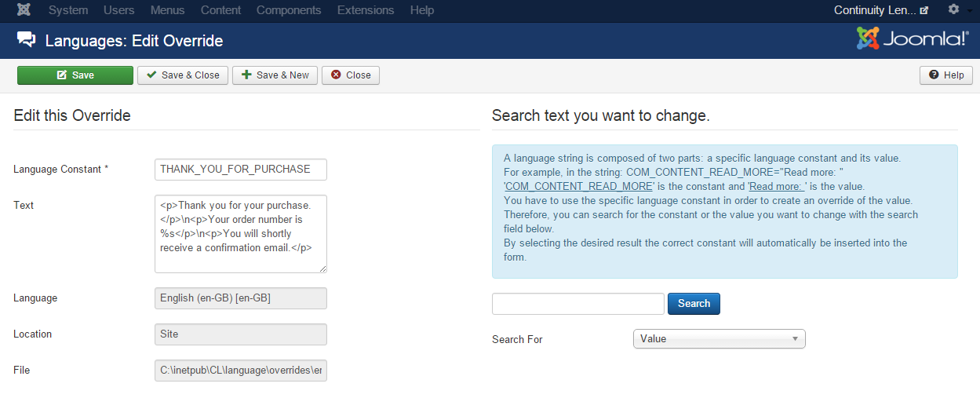Click inside the Text override textarea
The image size is (980, 409).
tap(241, 234)
